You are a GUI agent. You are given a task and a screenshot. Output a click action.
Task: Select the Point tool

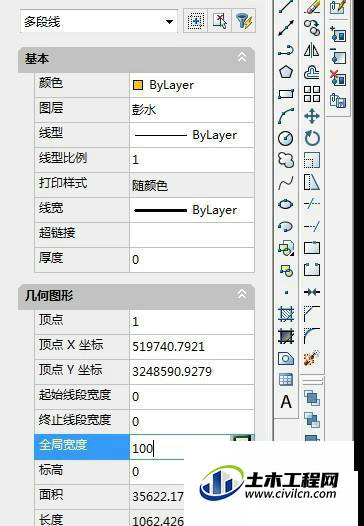pos(286,293)
